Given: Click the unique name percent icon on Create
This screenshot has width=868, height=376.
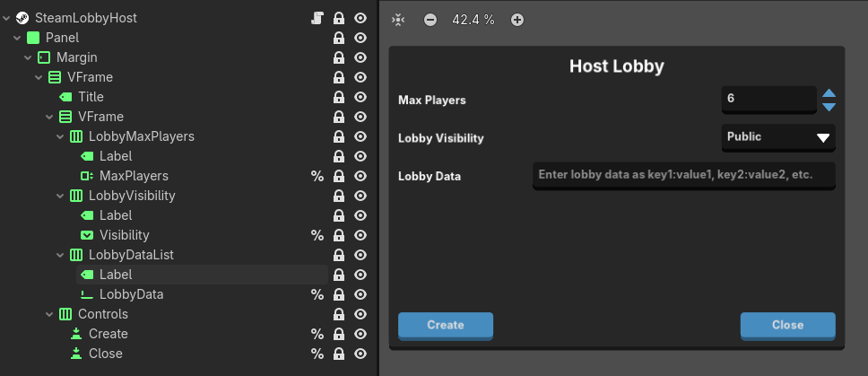Looking at the screenshot, I should [317, 334].
